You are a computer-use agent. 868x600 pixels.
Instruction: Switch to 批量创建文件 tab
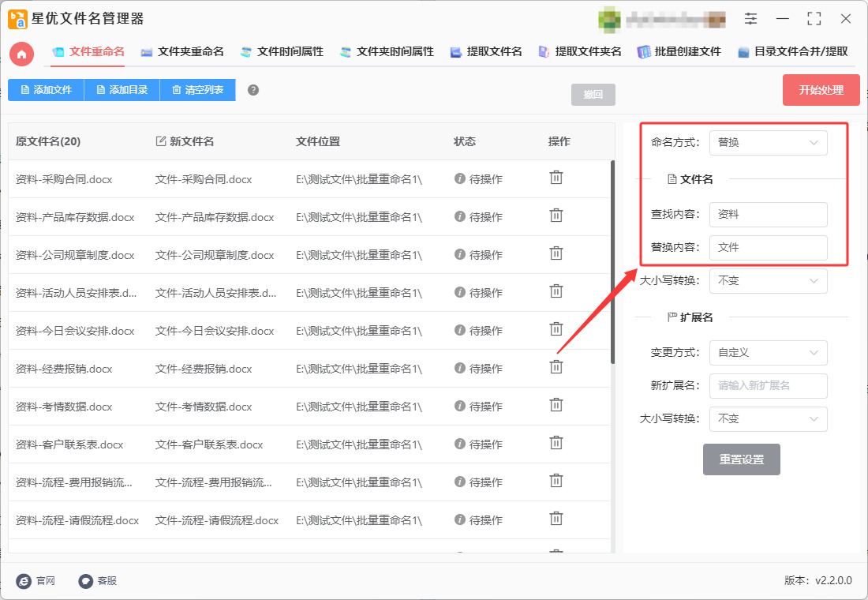(679, 52)
